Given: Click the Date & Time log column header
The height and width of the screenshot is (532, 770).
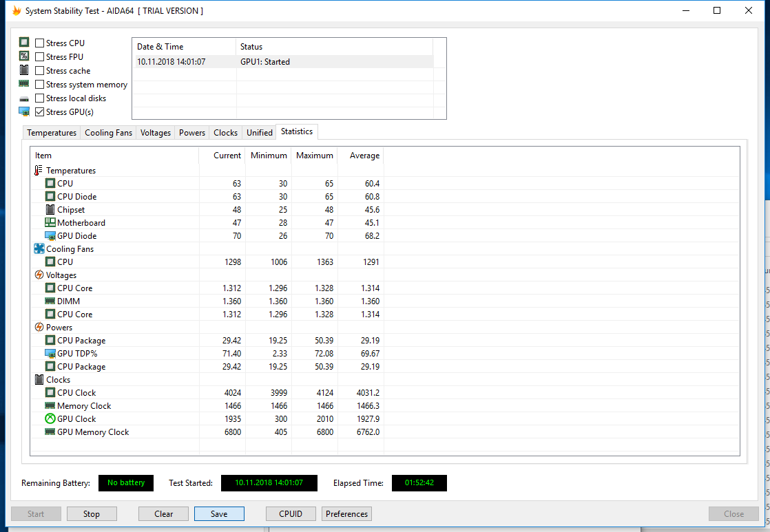Looking at the screenshot, I should pos(184,47).
